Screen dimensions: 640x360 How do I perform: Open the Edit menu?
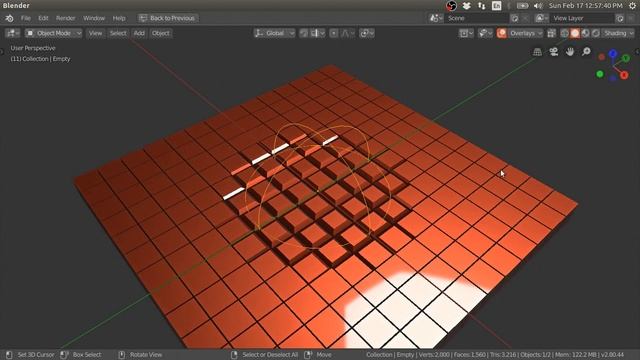coord(43,18)
